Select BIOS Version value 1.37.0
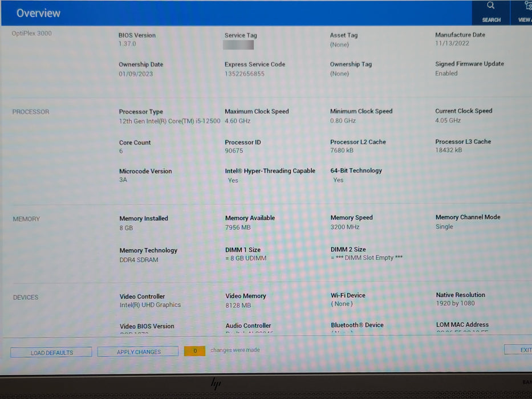Viewport: 532px width, 399px height. click(127, 44)
